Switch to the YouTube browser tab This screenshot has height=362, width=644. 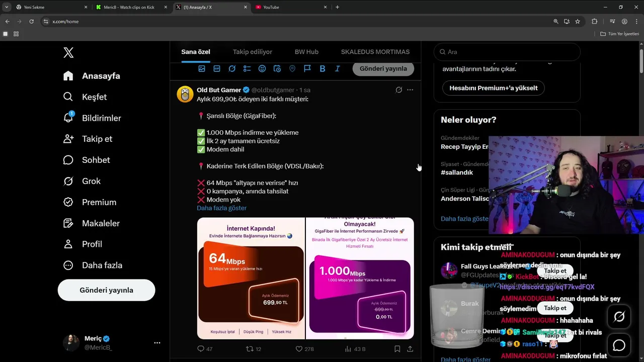(291, 7)
